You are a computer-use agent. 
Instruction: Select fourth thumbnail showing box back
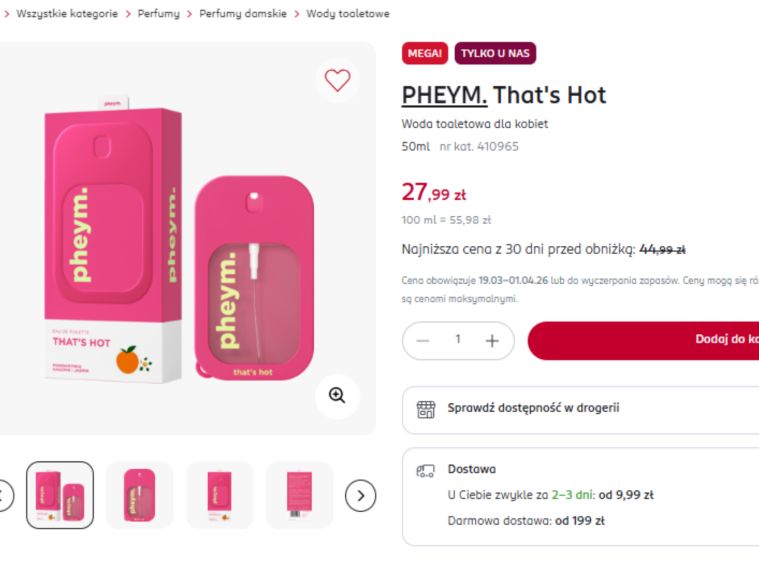pyautogui.click(x=299, y=495)
